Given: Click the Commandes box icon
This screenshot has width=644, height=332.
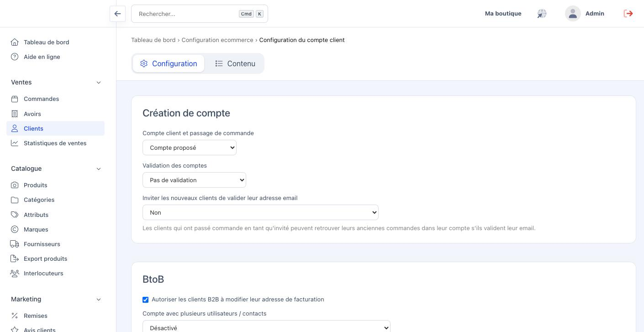Looking at the screenshot, I should [15, 99].
